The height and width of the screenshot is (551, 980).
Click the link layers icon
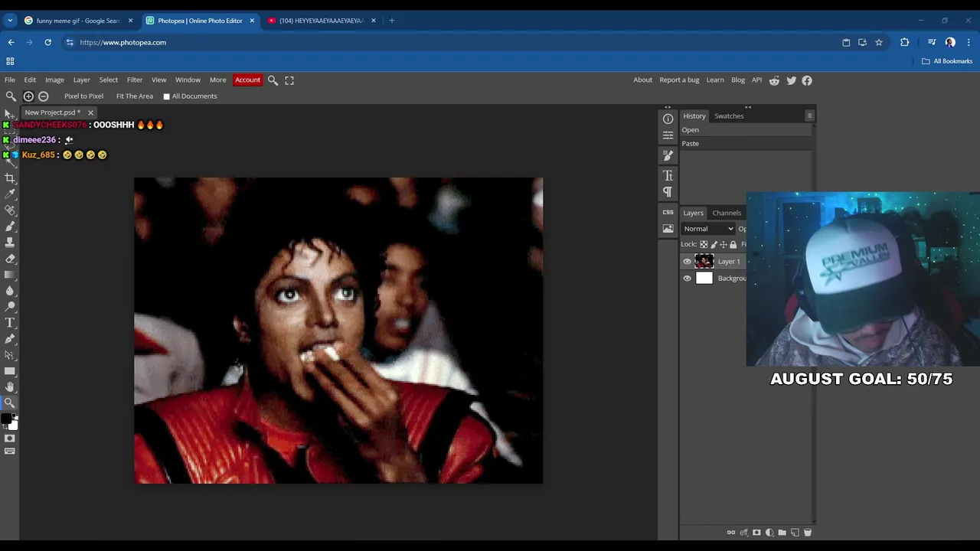(730, 533)
